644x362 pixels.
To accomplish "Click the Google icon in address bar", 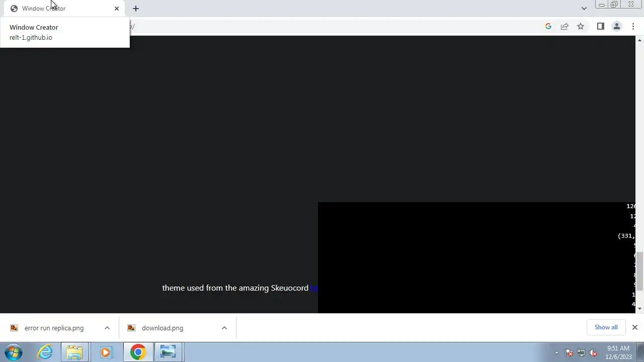I will pos(548,26).
